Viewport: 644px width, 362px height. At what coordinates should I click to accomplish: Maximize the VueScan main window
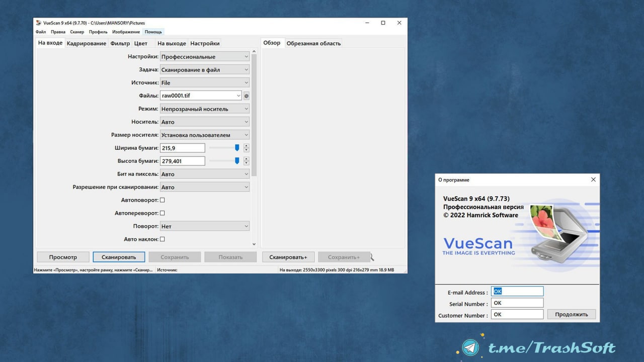[383, 23]
